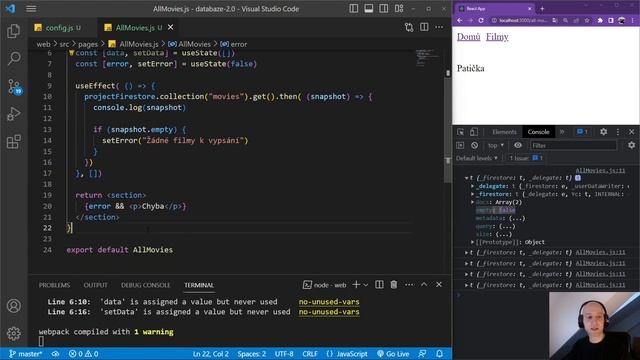Toggle live expression eye icon

518,145
